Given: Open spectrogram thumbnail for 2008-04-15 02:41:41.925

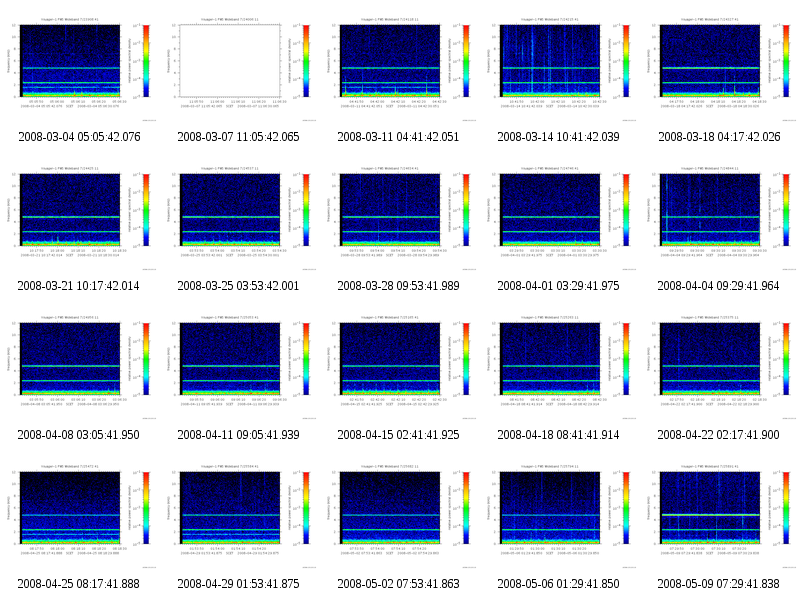Looking at the screenshot, I should 401,366.
